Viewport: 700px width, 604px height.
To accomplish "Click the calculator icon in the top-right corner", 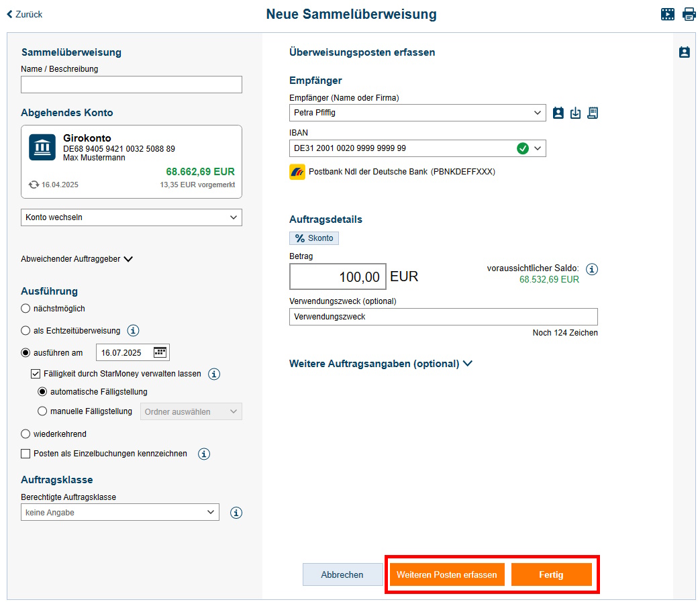I will tap(668, 13).
